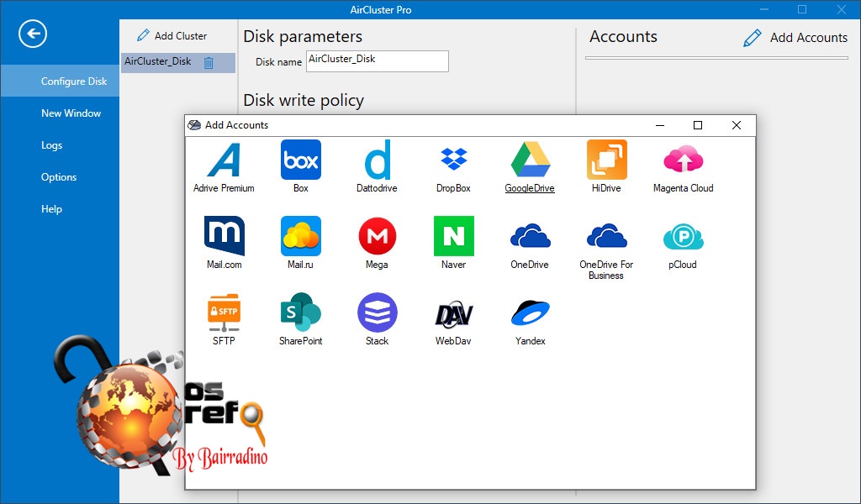861x504 pixels.
Task: Select the Mega provider icon
Action: pyautogui.click(x=378, y=236)
